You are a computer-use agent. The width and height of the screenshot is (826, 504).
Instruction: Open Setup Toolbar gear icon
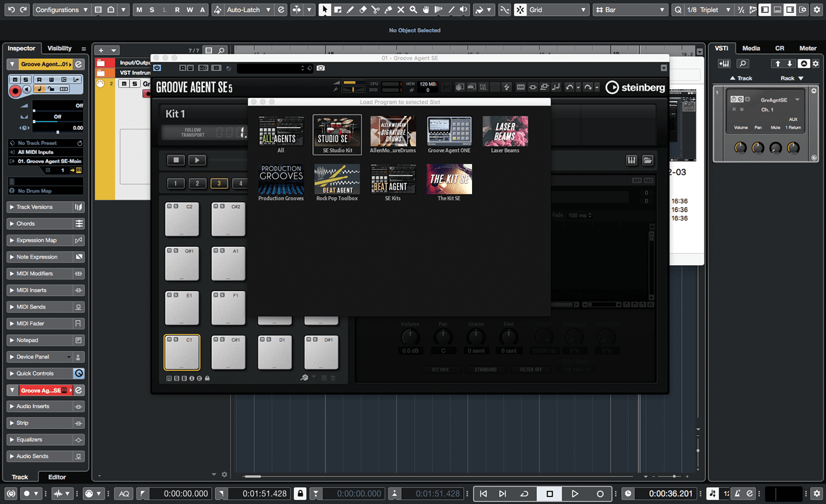(x=816, y=10)
